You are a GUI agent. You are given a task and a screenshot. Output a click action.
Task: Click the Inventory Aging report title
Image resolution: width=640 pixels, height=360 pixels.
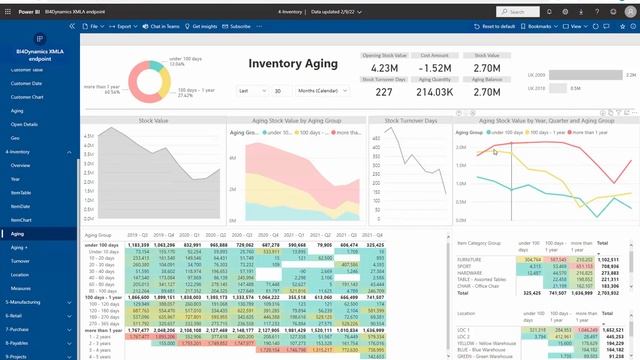pos(293,64)
